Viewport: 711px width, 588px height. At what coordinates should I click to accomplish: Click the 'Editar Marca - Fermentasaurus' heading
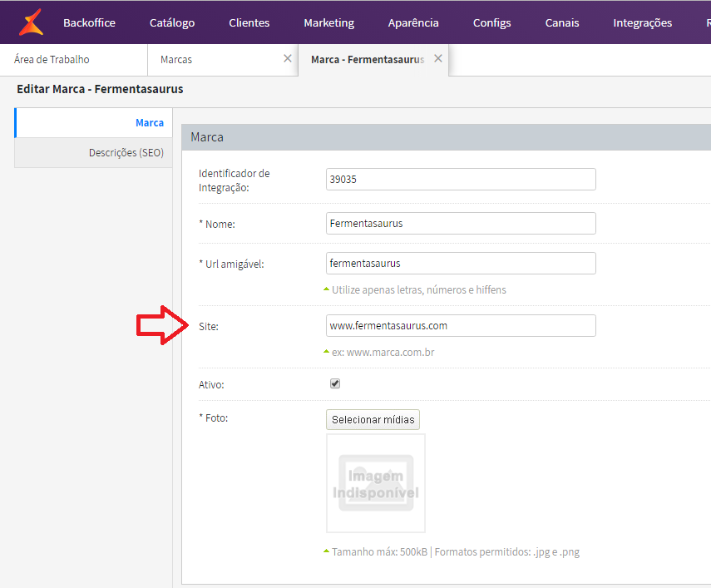click(100, 89)
